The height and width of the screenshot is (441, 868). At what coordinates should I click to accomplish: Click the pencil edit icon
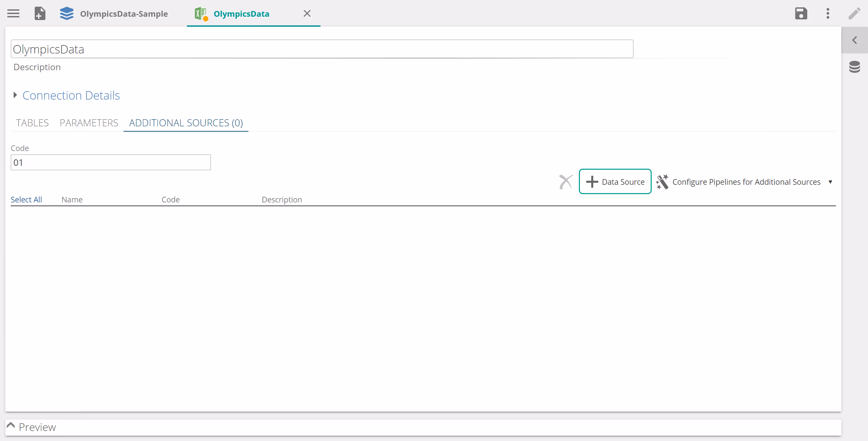pos(854,13)
